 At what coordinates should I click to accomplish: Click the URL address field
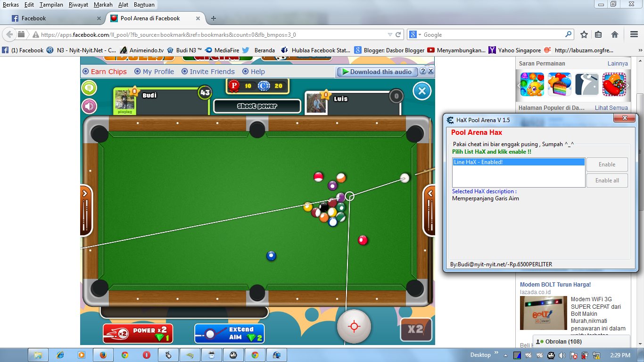pos(212,35)
